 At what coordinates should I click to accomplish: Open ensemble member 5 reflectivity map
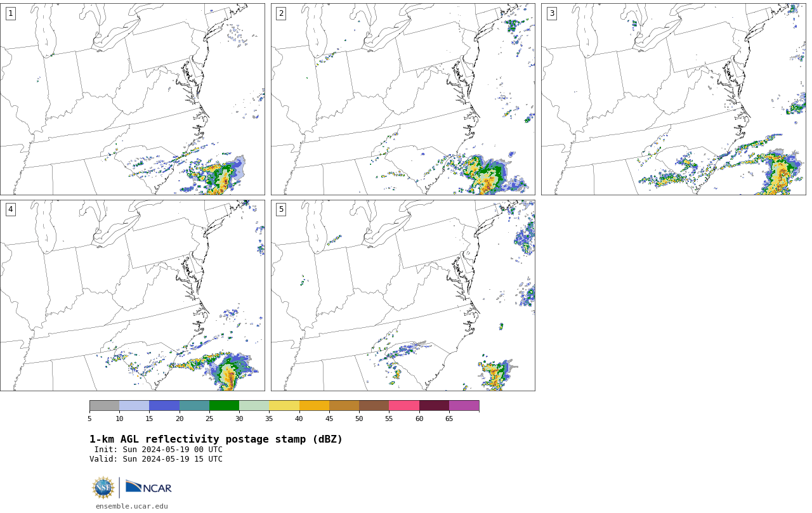(403, 295)
